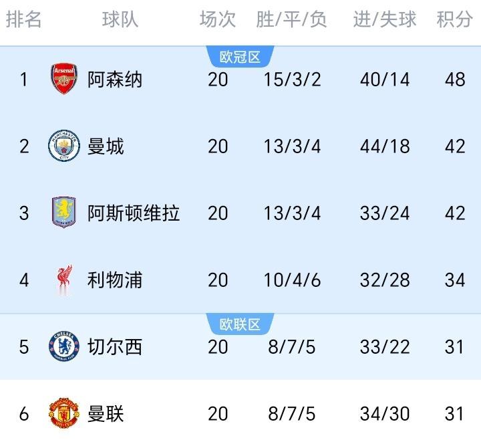481x448 pixels.
Task: Click the Aston Villa club crest
Action: tap(64, 213)
